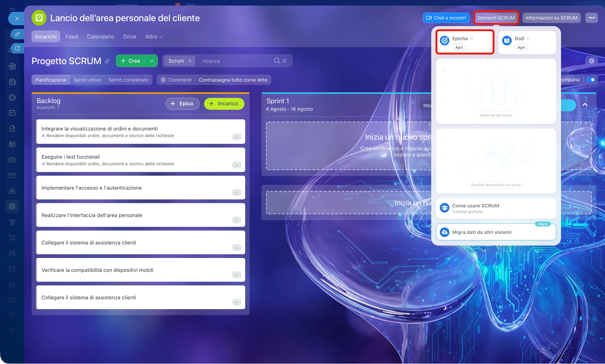Open the board settings gear icon
Viewport: 605px width, 364px height.
[591, 61]
